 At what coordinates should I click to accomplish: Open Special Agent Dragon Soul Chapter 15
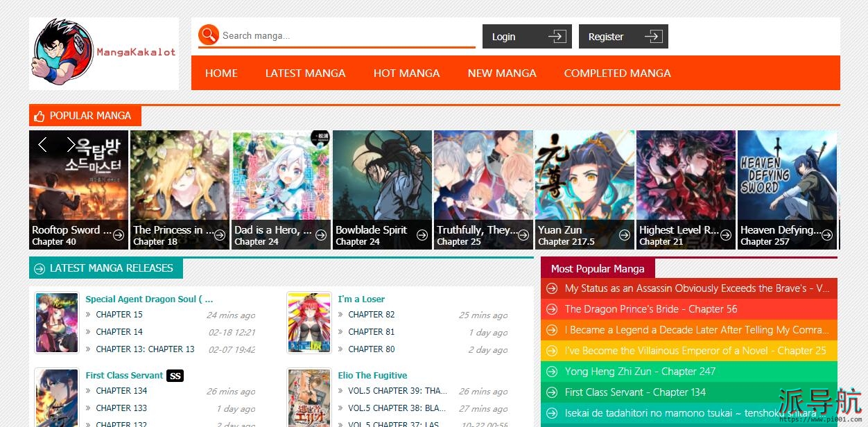[x=119, y=314]
